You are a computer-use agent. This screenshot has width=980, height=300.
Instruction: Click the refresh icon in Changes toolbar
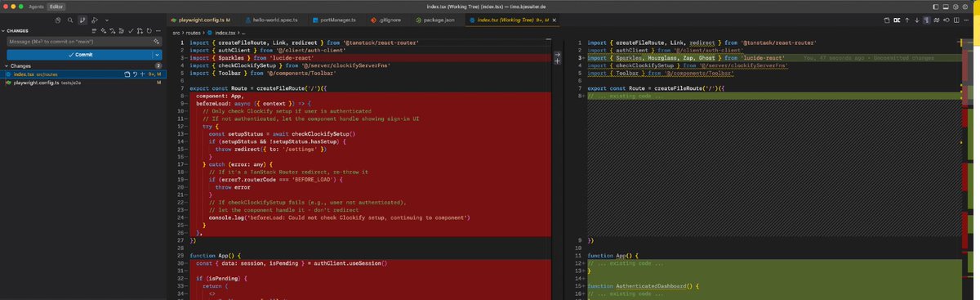click(x=149, y=31)
